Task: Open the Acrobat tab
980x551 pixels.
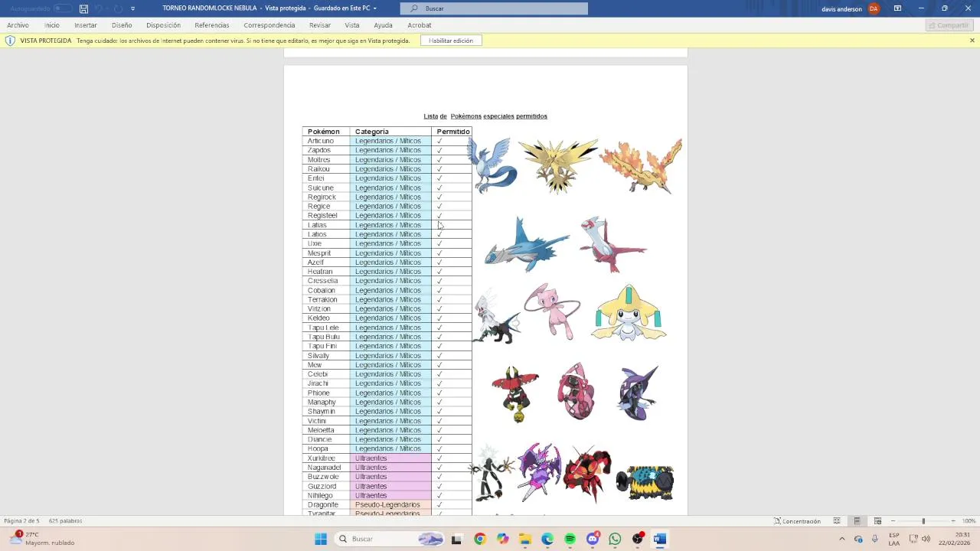Action: click(420, 25)
